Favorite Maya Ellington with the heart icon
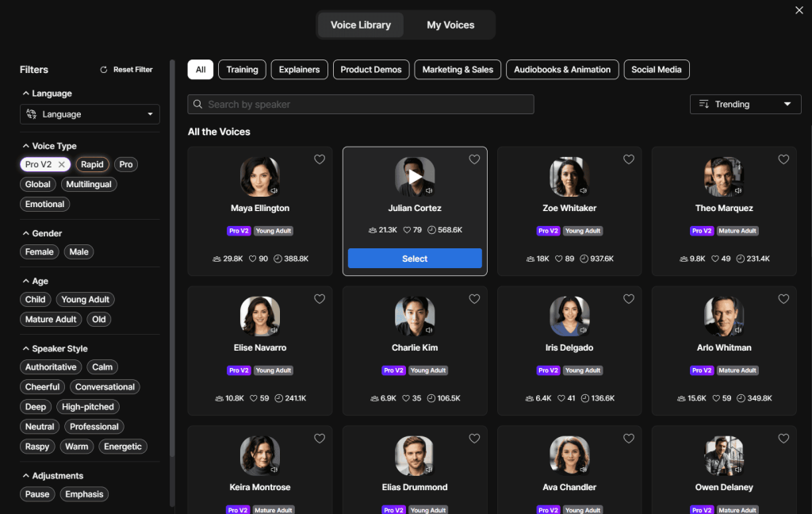Image resolution: width=812 pixels, height=514 pixels. pyautogui.click(x=320, y=159)
